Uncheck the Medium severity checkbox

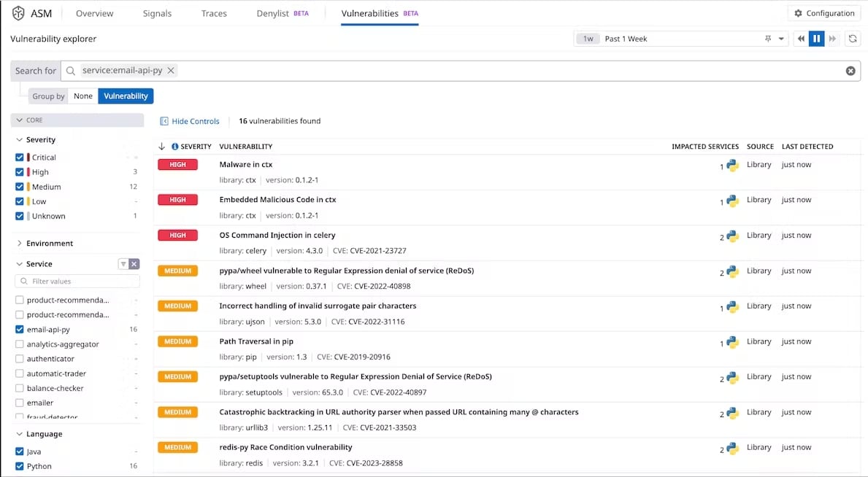pos(20,187)
